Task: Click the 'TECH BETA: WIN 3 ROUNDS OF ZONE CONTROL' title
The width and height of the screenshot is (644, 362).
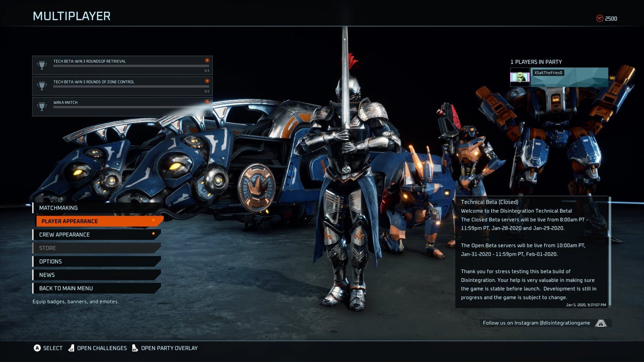Action: [x=94, y=82]
